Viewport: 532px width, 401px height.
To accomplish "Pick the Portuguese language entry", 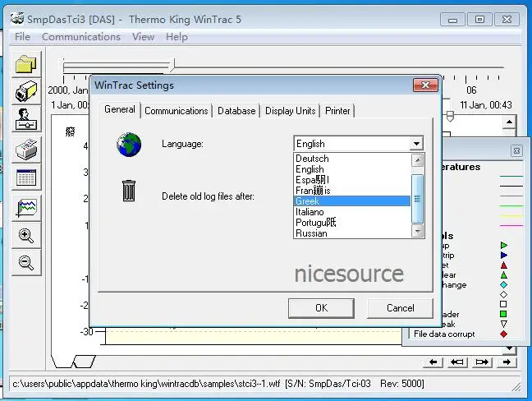I will coord(352,223).
